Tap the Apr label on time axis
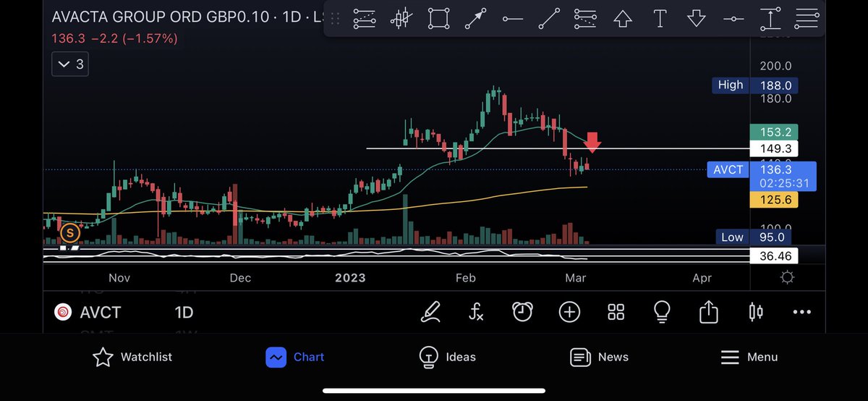The height and width of the screenshot is (401, 868). 702,278
